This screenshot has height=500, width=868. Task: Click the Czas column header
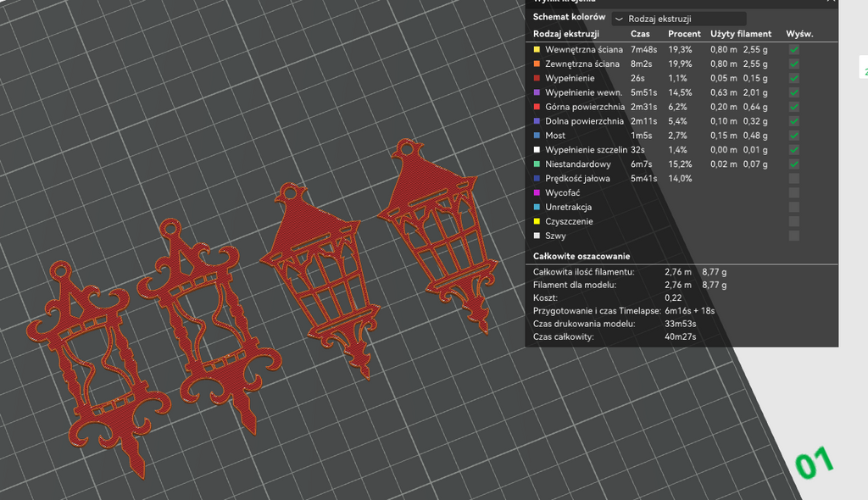point(640,34)
